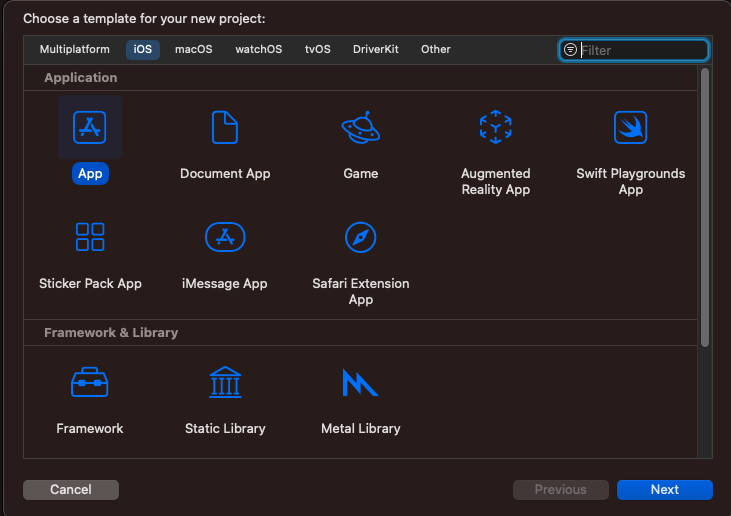Viewport: 731px width, 516px height.
Task: Click the Previous button
Action: point(560,489)
